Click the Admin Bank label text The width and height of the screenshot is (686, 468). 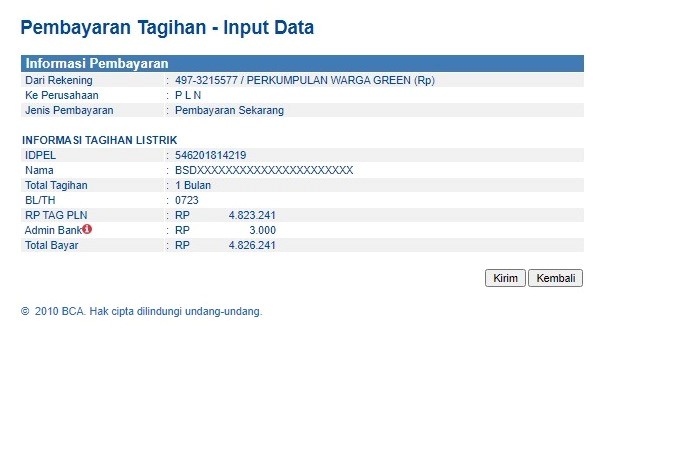pyautogui.click(x=52, y=230)
